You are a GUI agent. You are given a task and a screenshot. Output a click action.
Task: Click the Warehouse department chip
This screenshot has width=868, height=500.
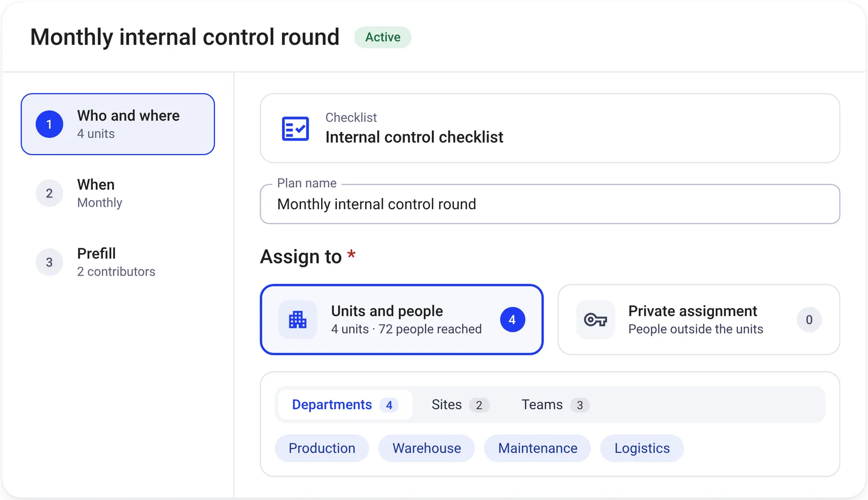(x=426, y=448)
